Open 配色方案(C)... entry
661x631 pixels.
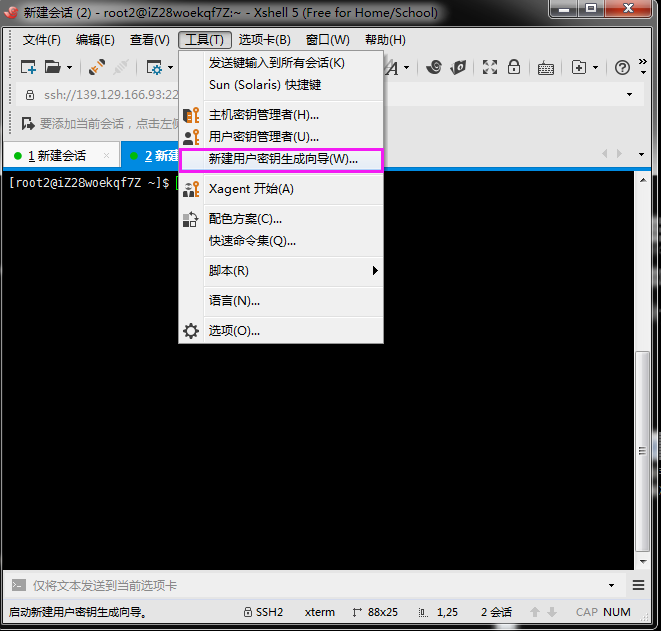tap(281, 219)
